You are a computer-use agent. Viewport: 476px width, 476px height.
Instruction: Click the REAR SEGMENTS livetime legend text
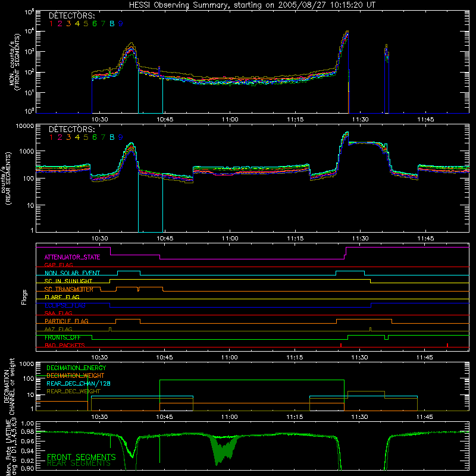click(x=79, y=464)
